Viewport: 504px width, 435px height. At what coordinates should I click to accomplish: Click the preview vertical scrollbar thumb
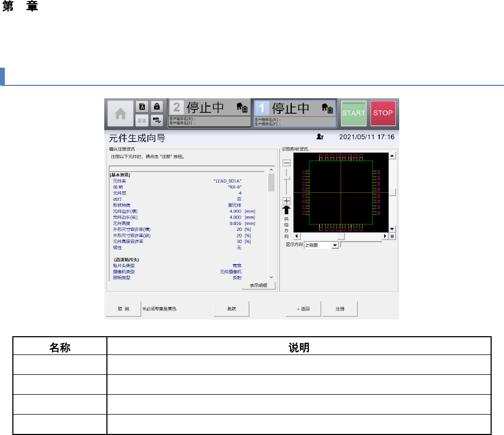[392, 192]
